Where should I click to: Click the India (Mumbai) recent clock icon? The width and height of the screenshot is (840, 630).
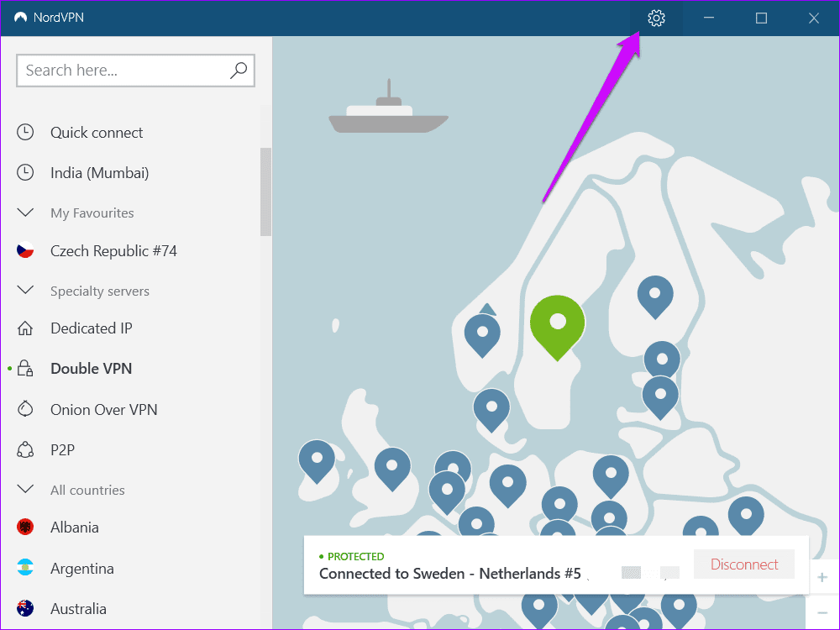click(x=25, y=172)
